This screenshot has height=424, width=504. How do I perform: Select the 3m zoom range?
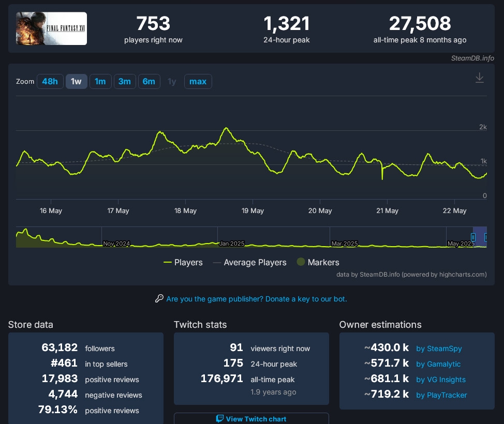coord(125,82)
